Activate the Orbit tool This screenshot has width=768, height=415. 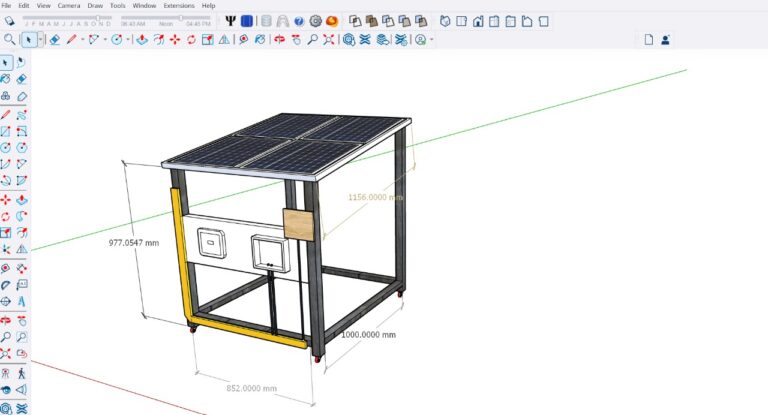[x=279, y=40]
